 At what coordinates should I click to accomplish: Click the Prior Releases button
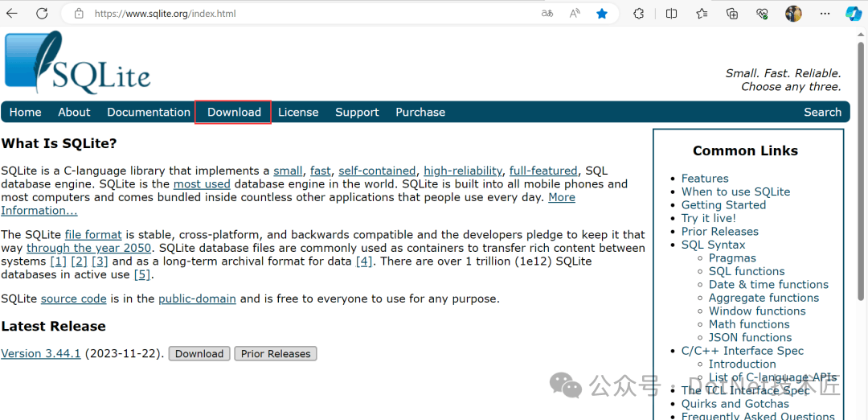tap(276, 354)
